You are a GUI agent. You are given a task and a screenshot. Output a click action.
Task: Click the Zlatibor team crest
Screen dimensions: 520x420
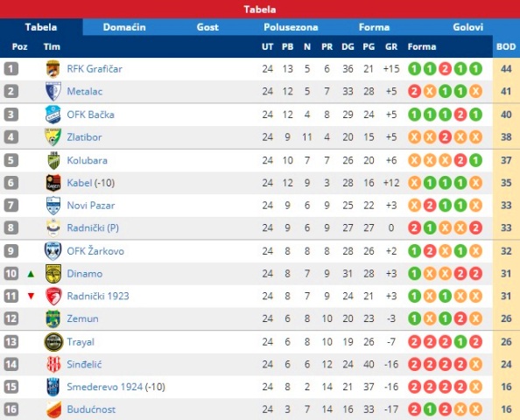53,136
